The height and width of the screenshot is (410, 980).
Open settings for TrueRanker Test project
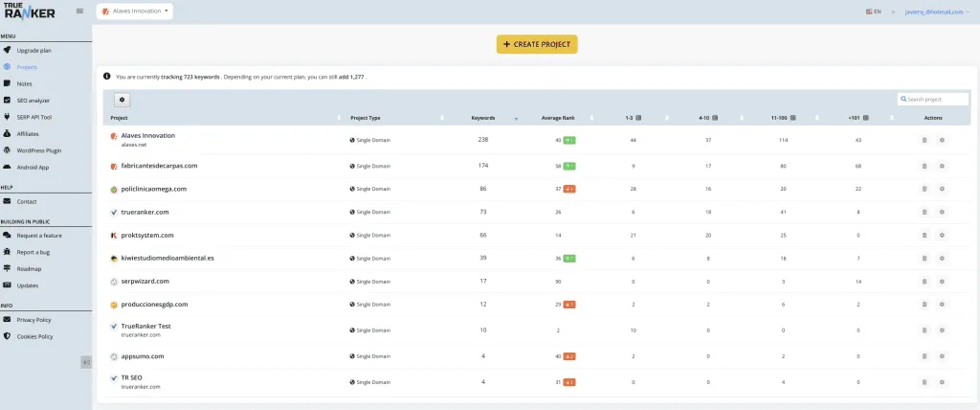point(942,330)
